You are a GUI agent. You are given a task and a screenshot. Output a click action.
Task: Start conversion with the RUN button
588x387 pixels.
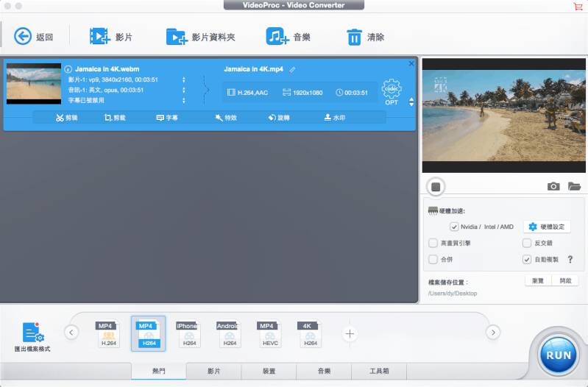point(559,355)
